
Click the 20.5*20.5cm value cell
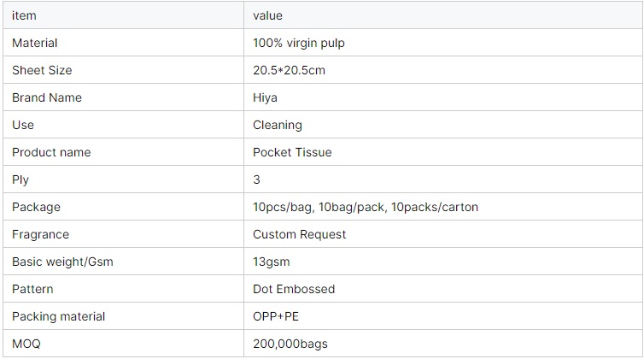coord(443,70)
